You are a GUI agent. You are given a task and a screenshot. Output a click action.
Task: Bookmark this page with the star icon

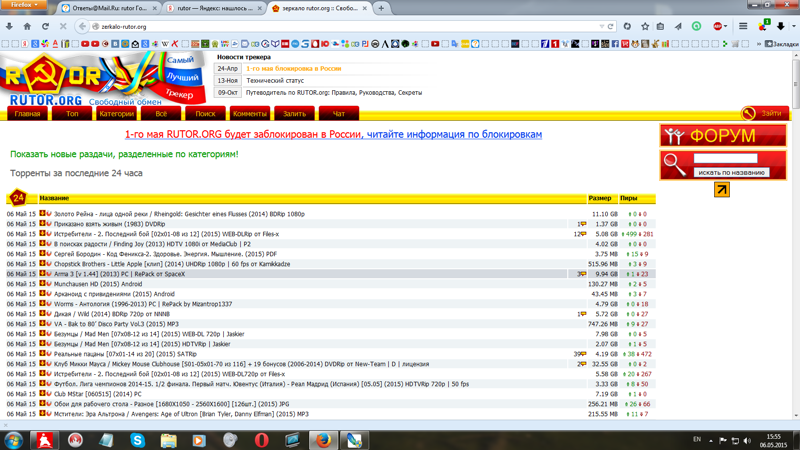click(645, 26)
